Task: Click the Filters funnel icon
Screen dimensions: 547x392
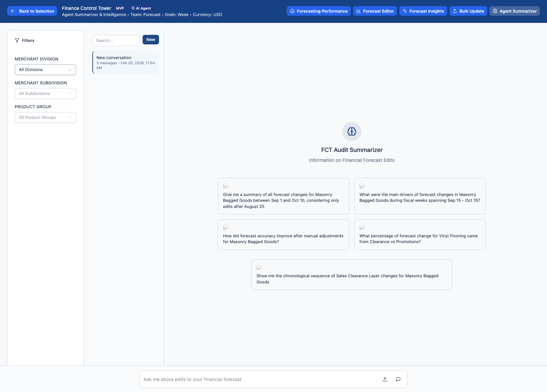Action: pyautogui.click(x=17, y=40)
